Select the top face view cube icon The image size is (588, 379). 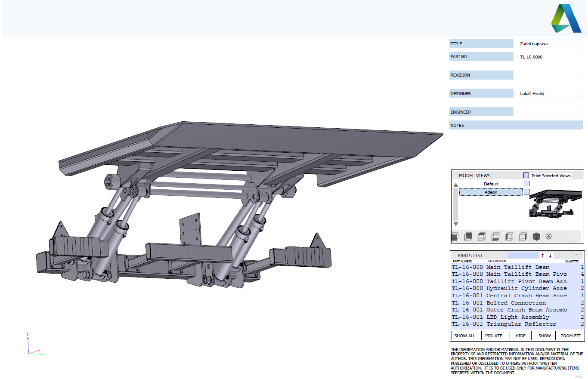pyautogui.click(x=482, y=236)
